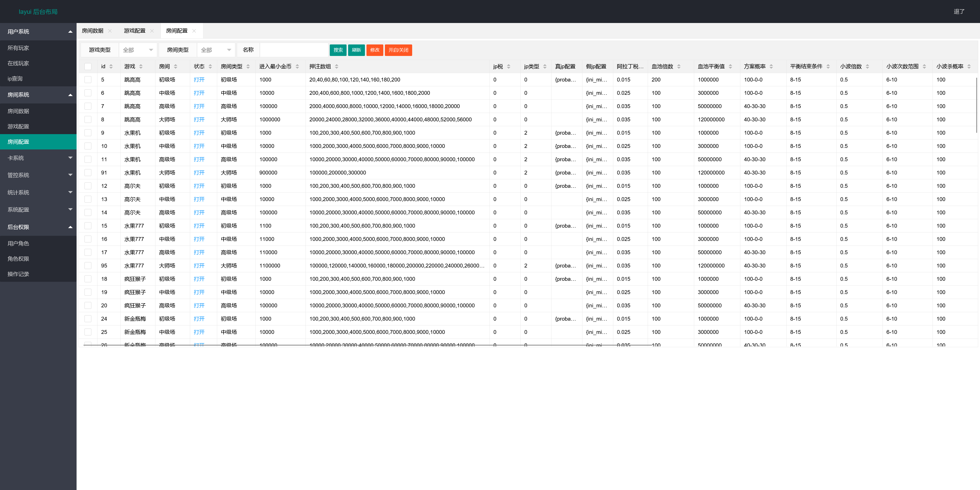Click the orange 开启/关闭 button

tap(398, 50)
